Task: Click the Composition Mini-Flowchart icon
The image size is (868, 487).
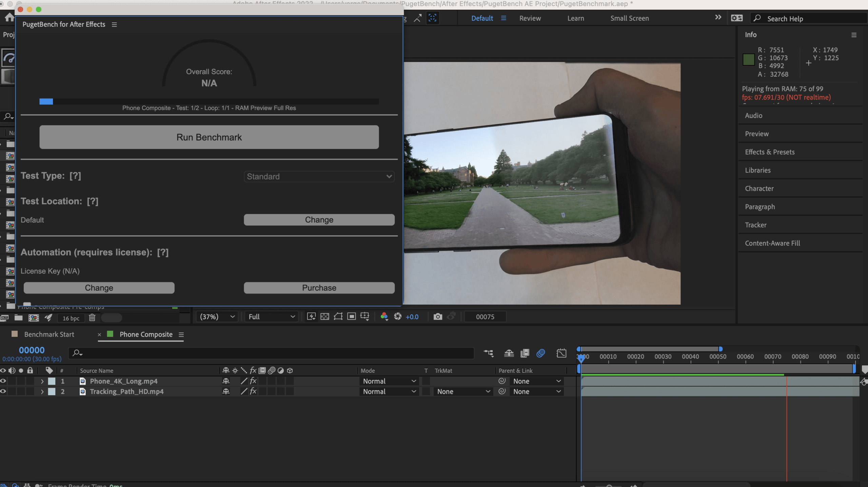Action: pyautogui.click(x=489, y=353)
